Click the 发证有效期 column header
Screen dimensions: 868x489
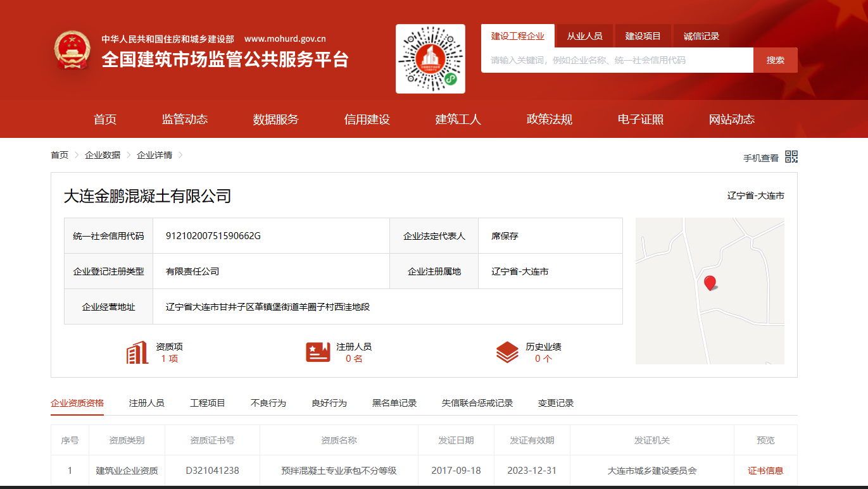(532, 440)
